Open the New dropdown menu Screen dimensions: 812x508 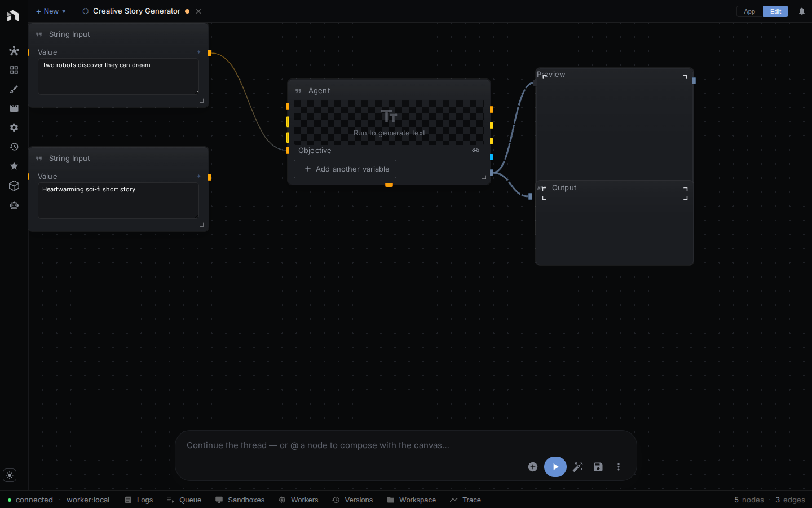(51, 11)
